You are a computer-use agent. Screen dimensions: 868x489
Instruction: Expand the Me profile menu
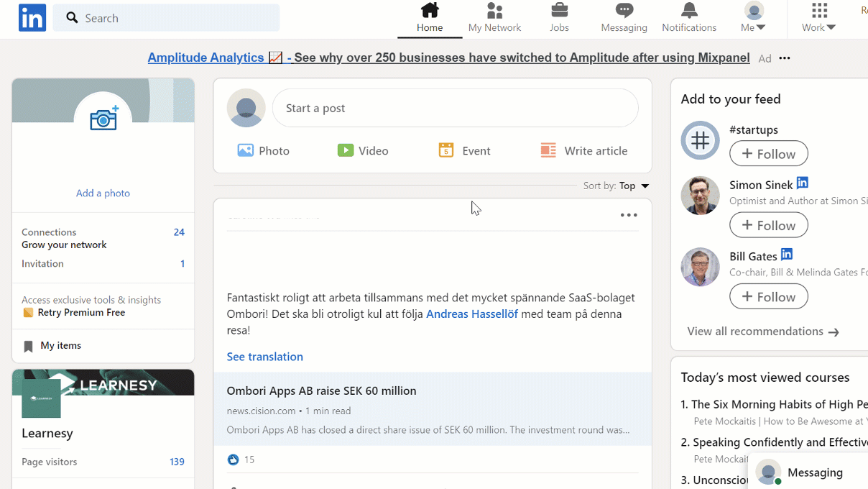tap(753, 19)
